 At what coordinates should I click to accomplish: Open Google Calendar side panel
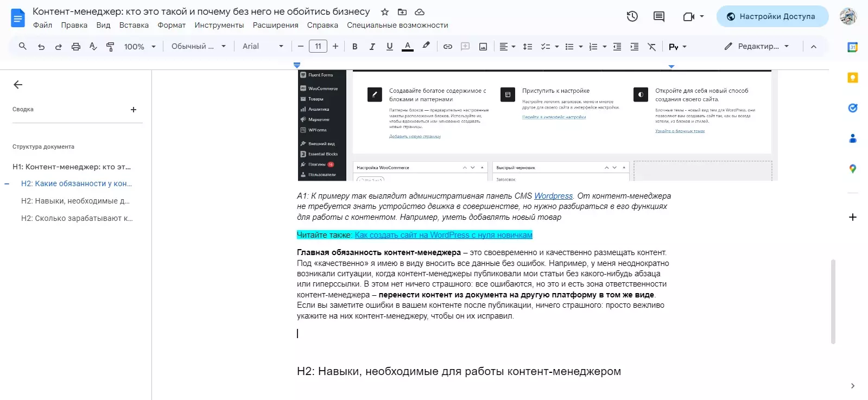tap(853, 47)
